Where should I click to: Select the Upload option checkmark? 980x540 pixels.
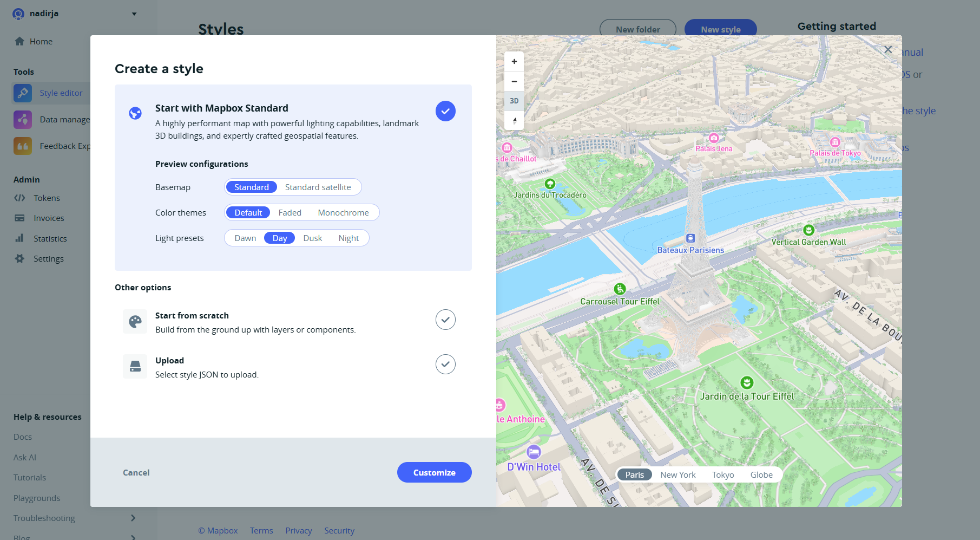pyautogui.click(x=445, y=365)
